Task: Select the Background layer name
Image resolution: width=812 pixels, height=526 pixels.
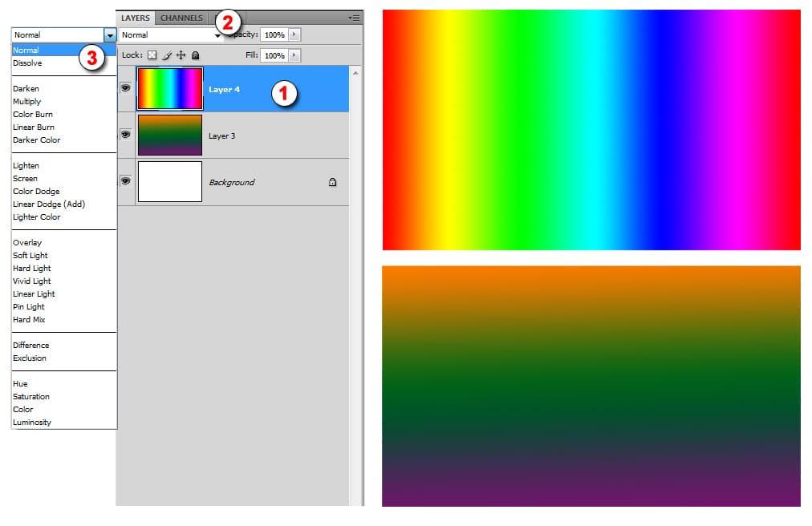Action: click(231, 182)
